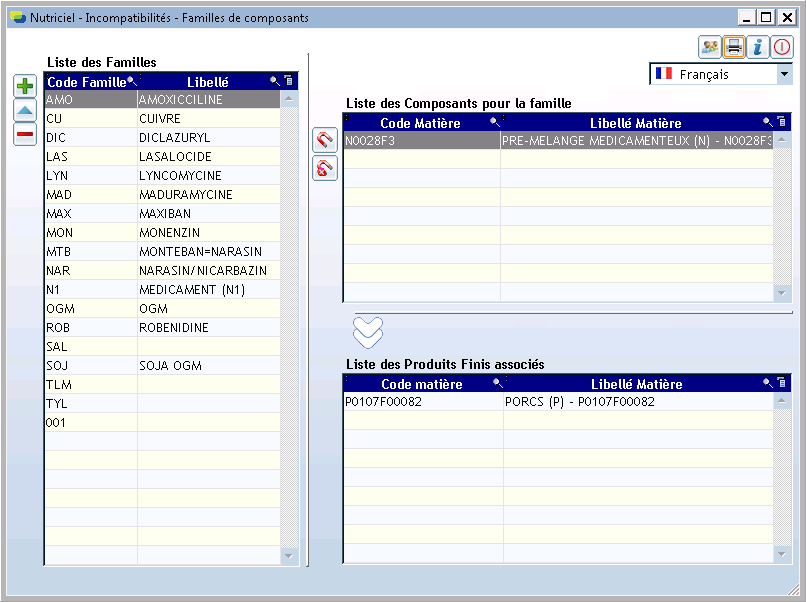Click the blue up-triangle button beside the families list
This screenshot has width=806, height=602.
click(x=25, y=110)
